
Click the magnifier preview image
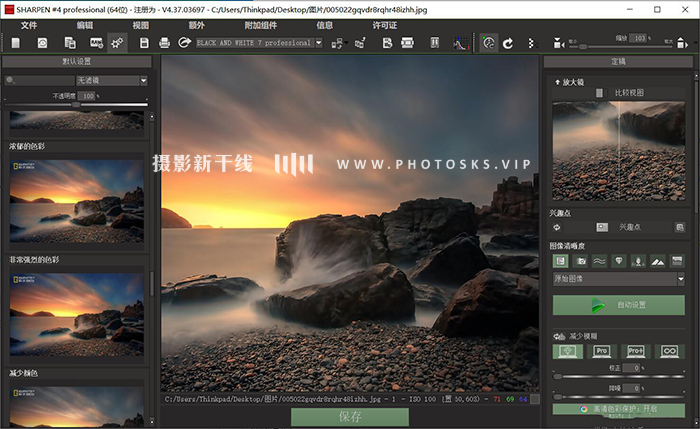pos(619,151)
